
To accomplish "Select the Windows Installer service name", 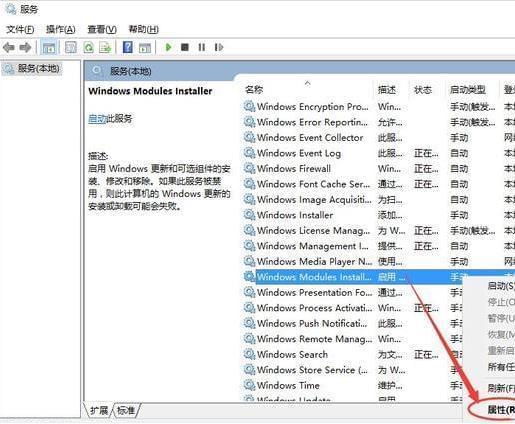I will coord(295,215).
